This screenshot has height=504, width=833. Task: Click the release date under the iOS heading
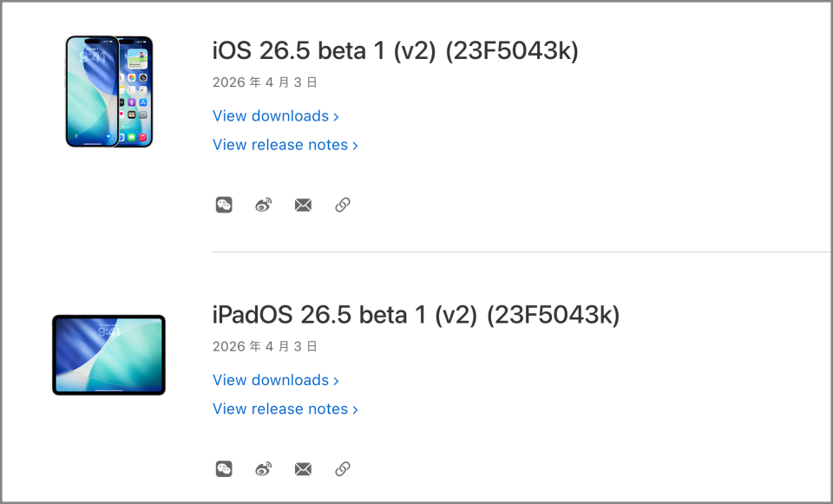pyautogui.click(x=265, y=83)
